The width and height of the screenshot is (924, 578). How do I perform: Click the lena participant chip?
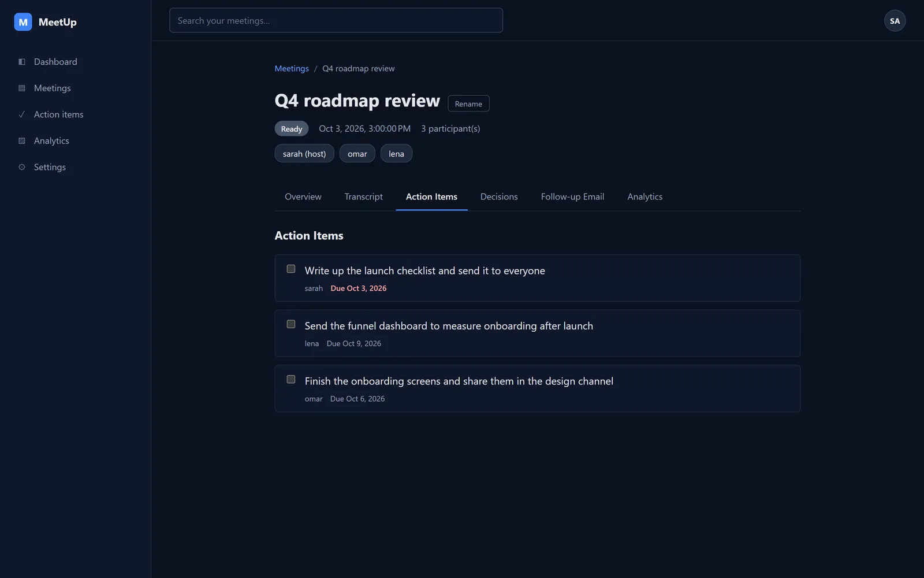click(396, 153)
